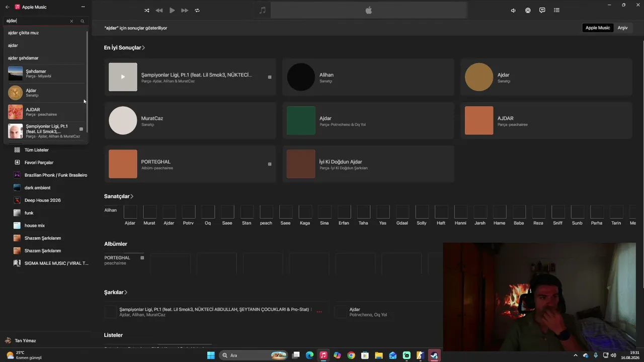Skip to the previous track
644x362 pixels.
pos(159,10)
